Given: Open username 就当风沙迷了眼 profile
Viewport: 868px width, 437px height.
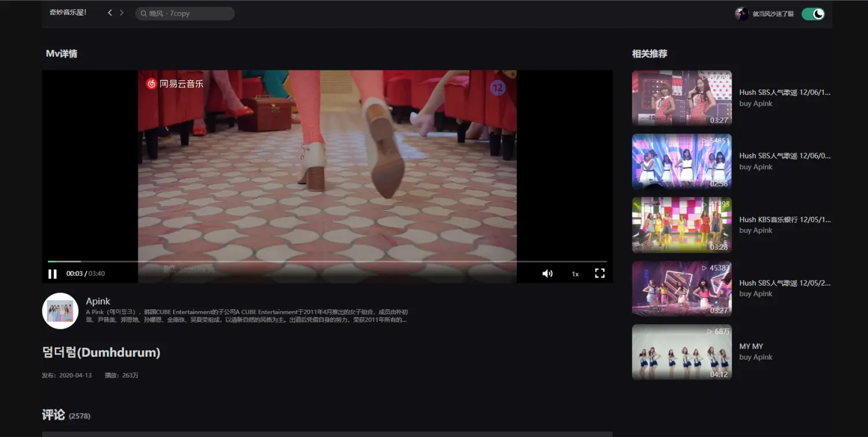Looking at the screenshot, I should pyautogui.click(x=773, y=14).
